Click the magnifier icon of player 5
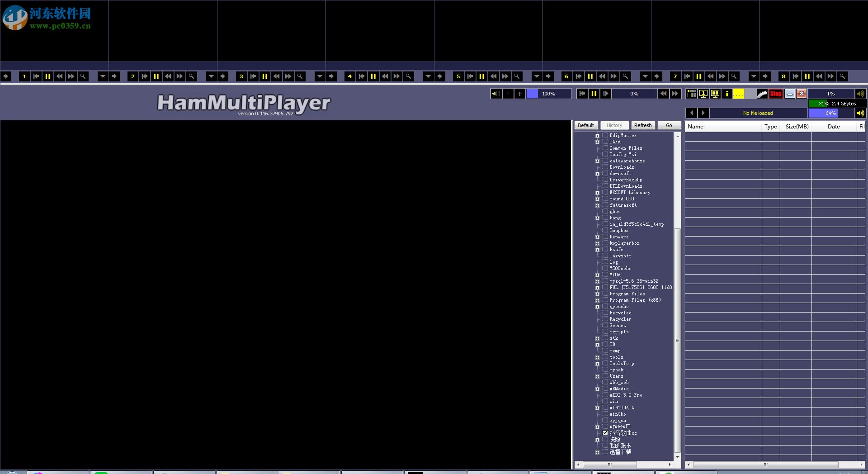868x474 pixels. pyautogui.click(x=517, y=76)
